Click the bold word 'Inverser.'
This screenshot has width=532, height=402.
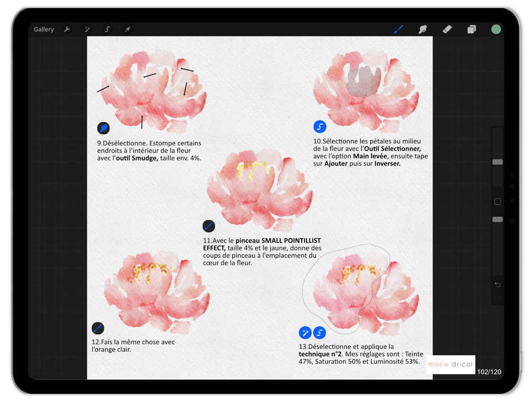[x=387, y=164]
